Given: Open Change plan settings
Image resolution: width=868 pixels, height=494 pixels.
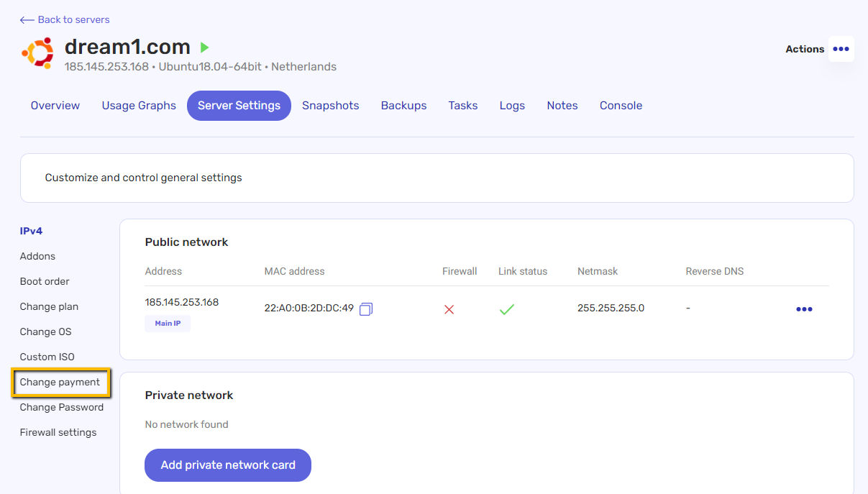Looking at the screenshot, I should [x=49, y=306].
